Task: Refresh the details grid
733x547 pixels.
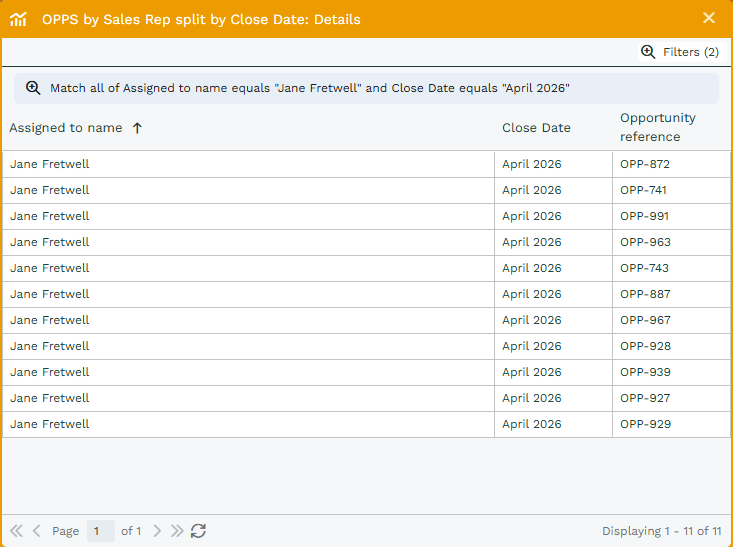Action: coord(198,531)
